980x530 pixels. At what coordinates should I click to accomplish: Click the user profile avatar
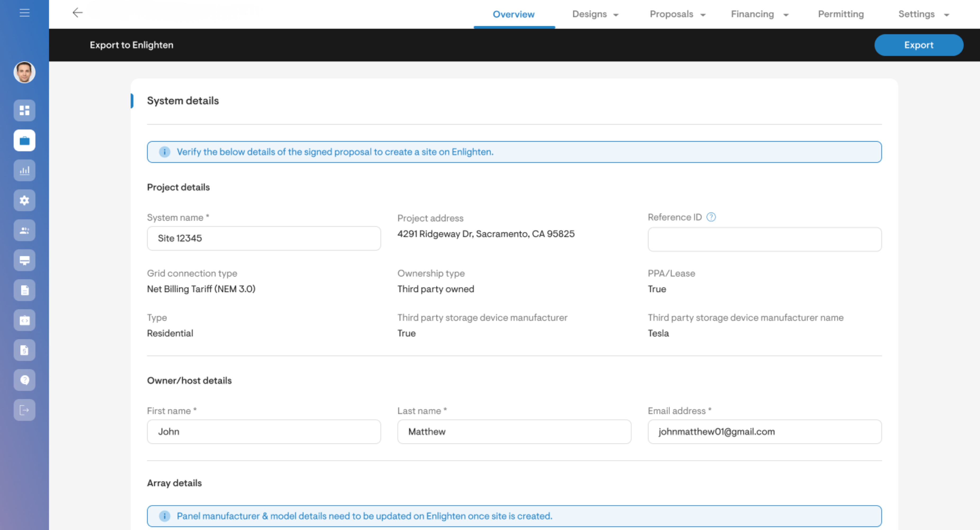pos(24,72)
